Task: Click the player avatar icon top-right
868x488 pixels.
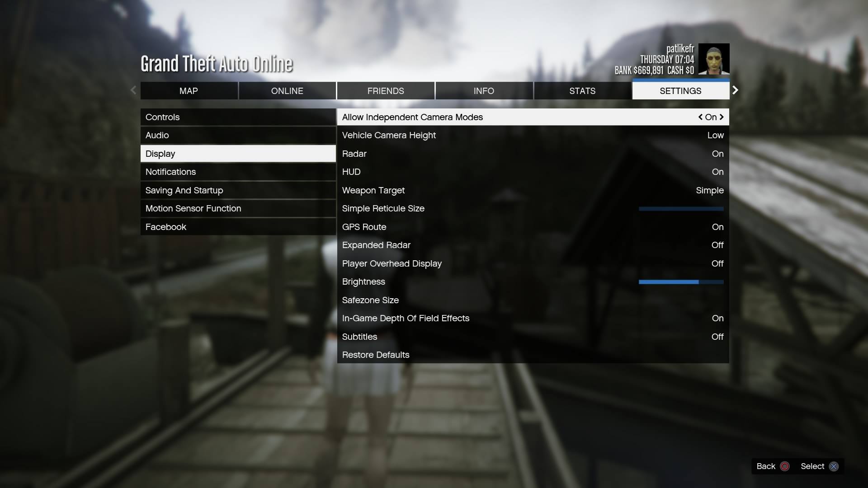Action: [x=713, y=60]
